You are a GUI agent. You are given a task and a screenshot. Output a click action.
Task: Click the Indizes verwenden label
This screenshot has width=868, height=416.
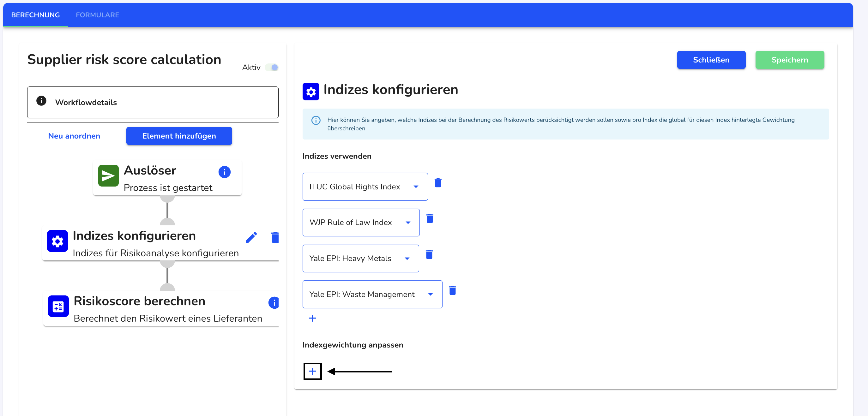point(337,156)
